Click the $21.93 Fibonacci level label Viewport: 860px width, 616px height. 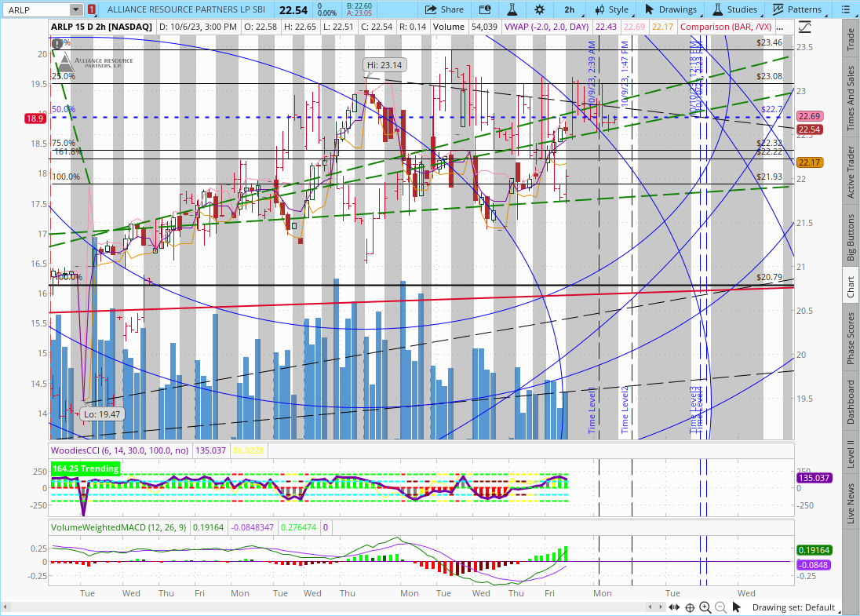coord(770,176)
